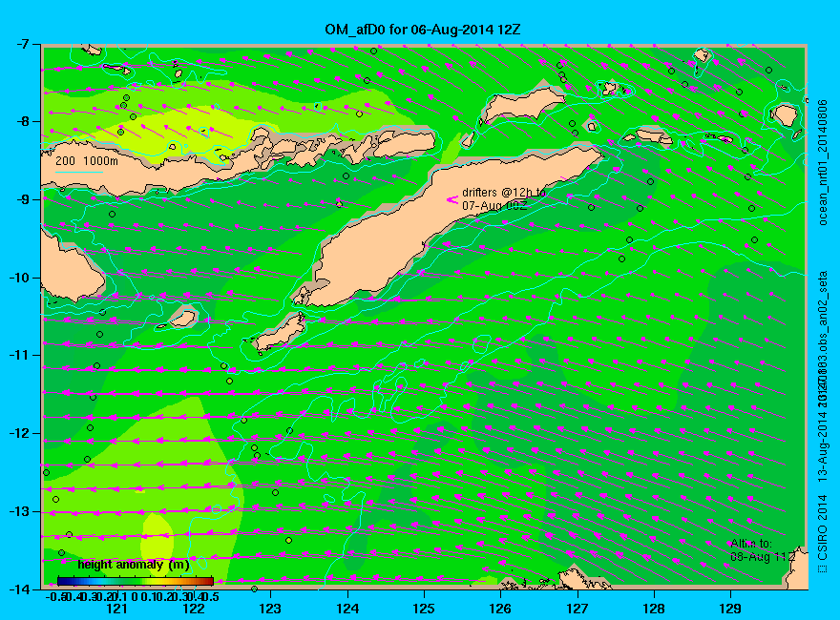Click latitude axis label '-10'

[19, 278]
